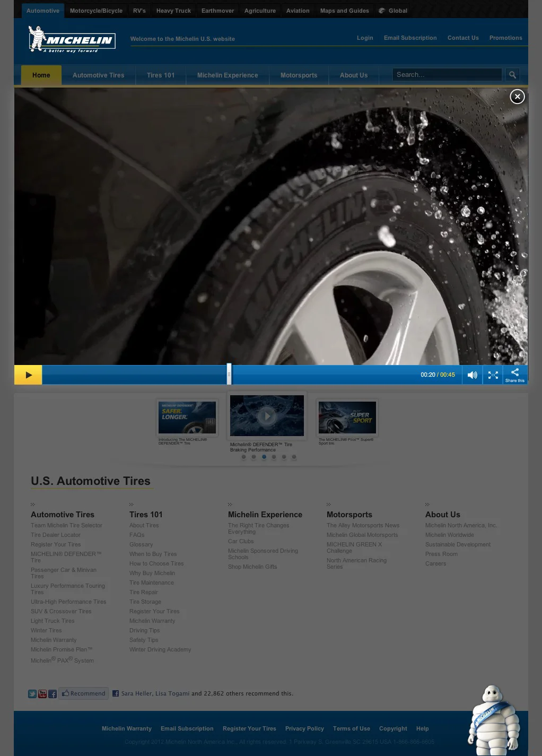Image resolution: width=542 pixels, height=756 pixels.
Task: Dismiss the video overlay with X button
Action: click(517, 97)
